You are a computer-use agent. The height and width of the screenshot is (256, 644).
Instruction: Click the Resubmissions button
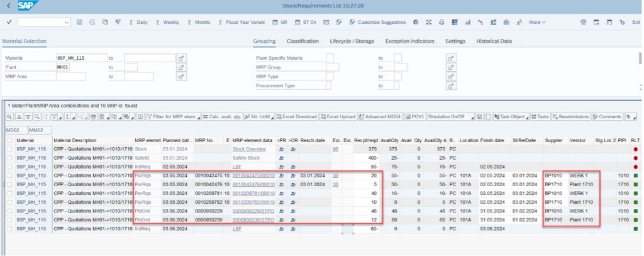point(571,117)
